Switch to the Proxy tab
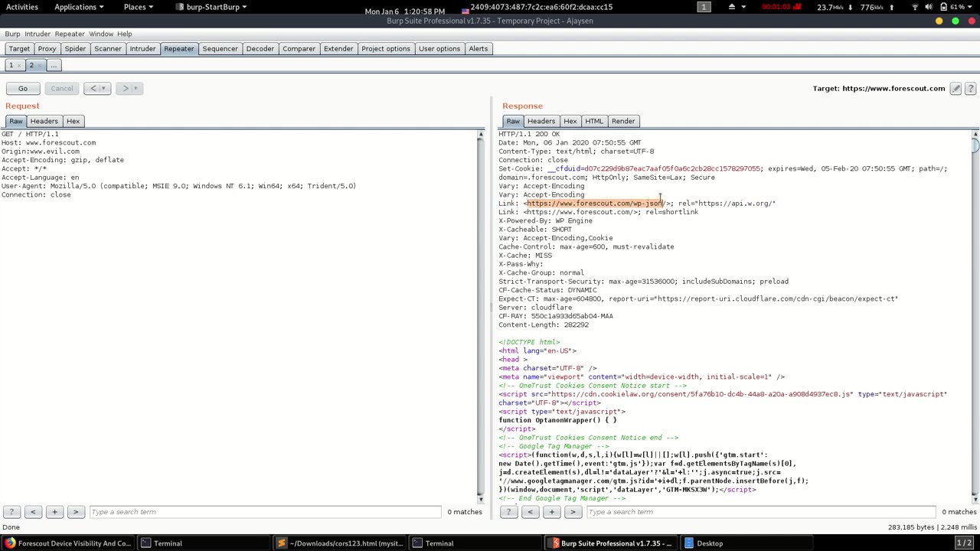The width and height of the screenshot is (980, 551). point(47,49)
